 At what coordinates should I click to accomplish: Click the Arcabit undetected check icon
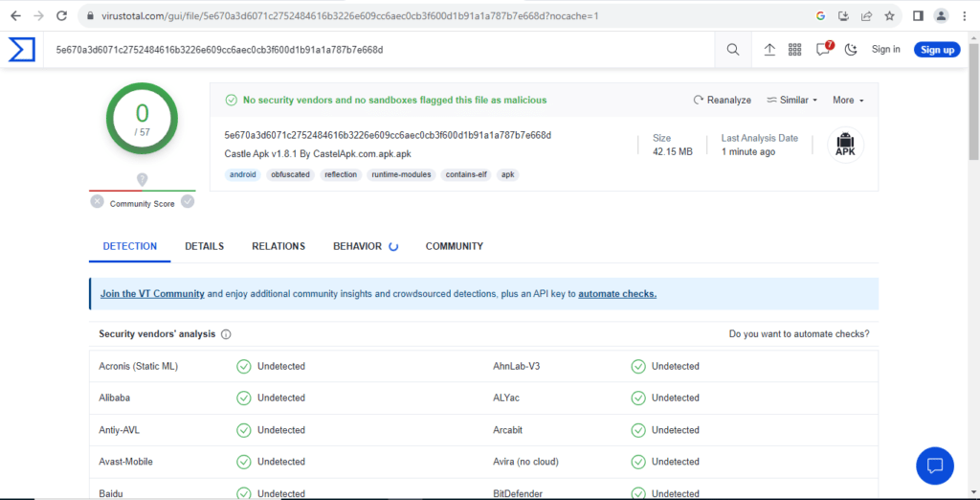point(638,430)
